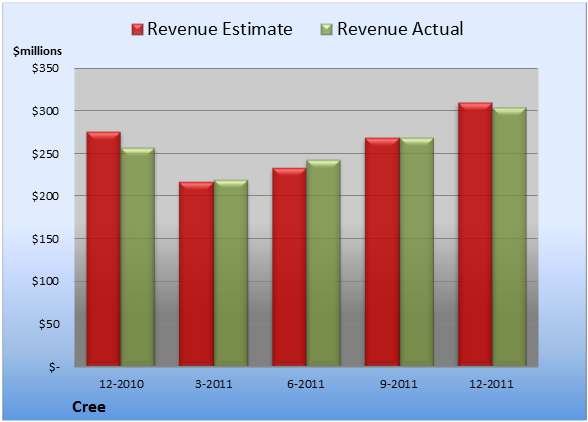The width and height of the screenshot is (588, 422).
Task: Select the $350 axis label
Action: click(45, 68)
